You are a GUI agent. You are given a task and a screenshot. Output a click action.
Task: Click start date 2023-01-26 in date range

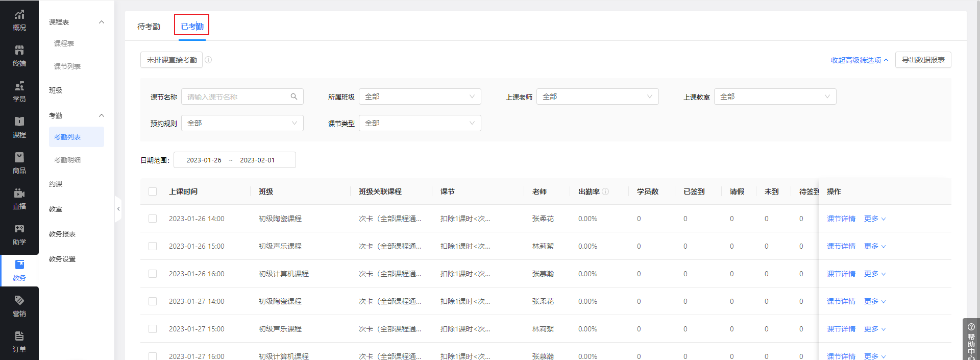coord(204,160)
